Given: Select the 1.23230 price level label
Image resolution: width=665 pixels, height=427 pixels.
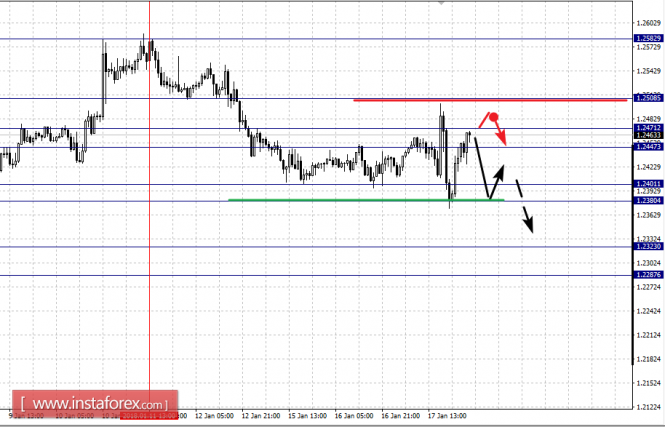Looking at the screenshot, I should (647, 246).
